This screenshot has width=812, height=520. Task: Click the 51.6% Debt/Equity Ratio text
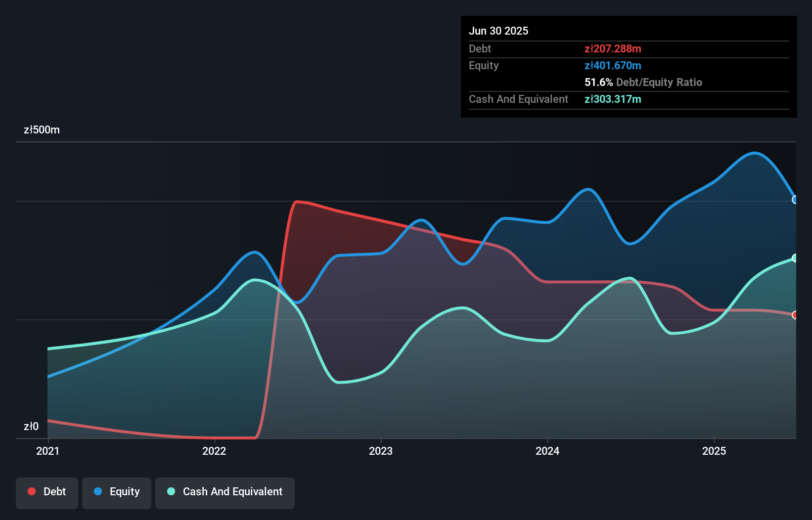pos(643,82)
